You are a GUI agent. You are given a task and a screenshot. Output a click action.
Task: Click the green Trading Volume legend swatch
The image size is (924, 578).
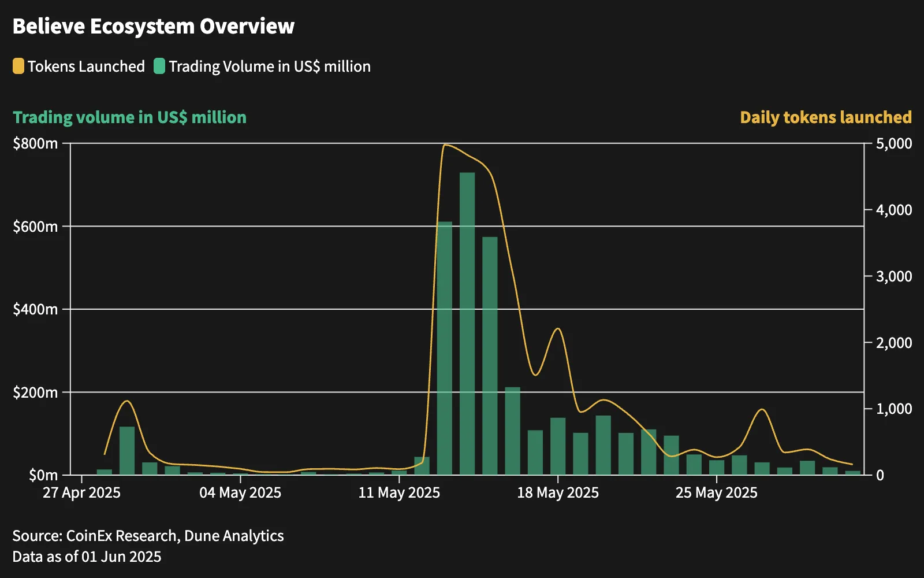tap(159, 66)
